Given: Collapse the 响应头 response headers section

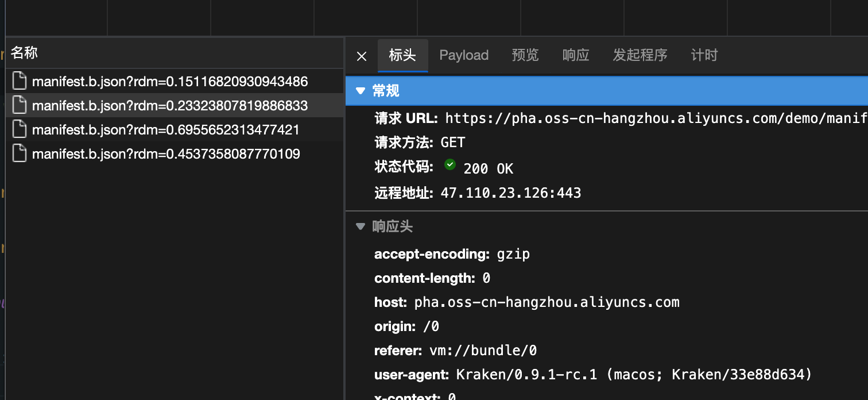Looking at the screenshot, I should click(360, 226).
